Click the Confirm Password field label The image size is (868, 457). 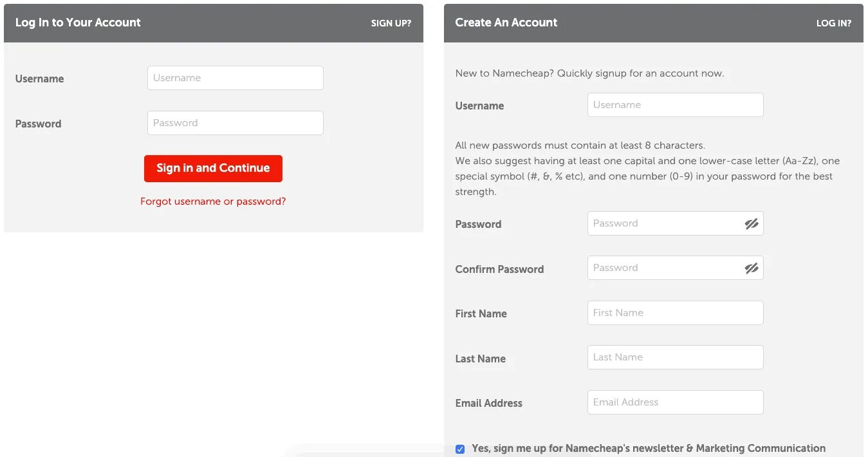click(x=499, y=269)
